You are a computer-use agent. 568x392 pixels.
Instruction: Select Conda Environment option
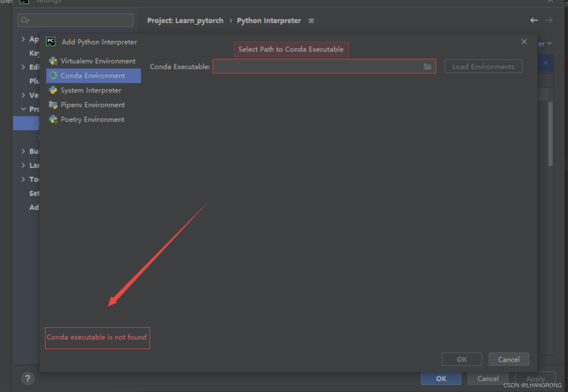pyautogui.click(x=93, y=76)
